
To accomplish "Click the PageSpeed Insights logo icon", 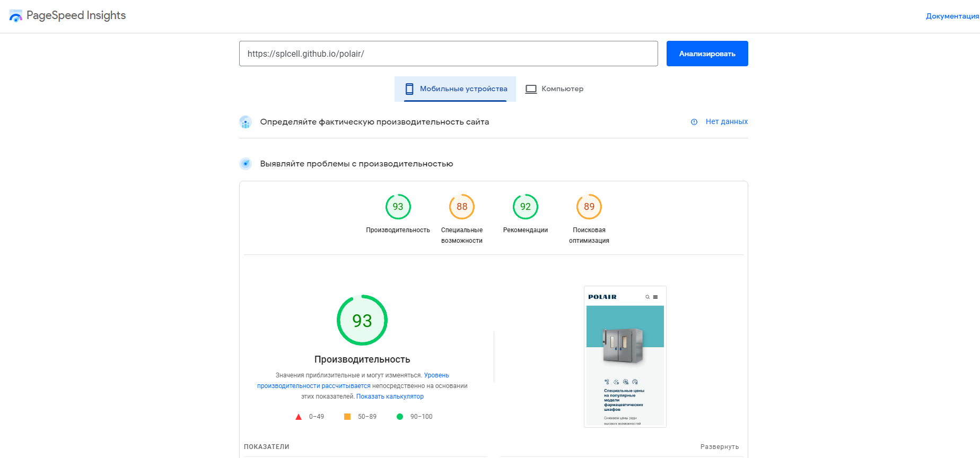I will point(16,16).
